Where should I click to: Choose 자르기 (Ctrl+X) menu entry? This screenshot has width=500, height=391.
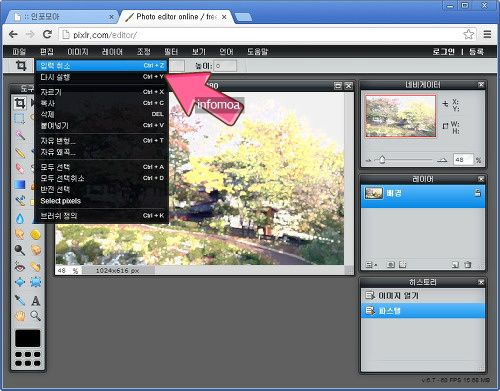[x=102, y=92]
